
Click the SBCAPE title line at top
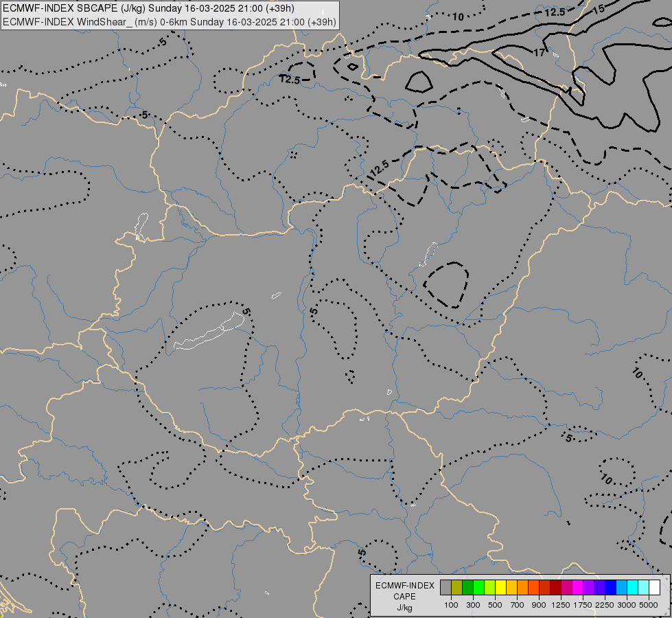(x=148, y=8)
